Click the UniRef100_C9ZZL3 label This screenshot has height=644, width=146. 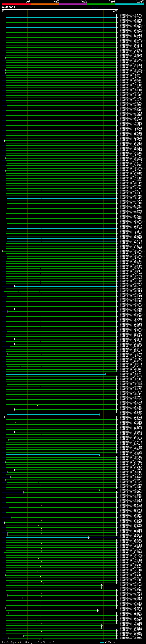[131, 625]
